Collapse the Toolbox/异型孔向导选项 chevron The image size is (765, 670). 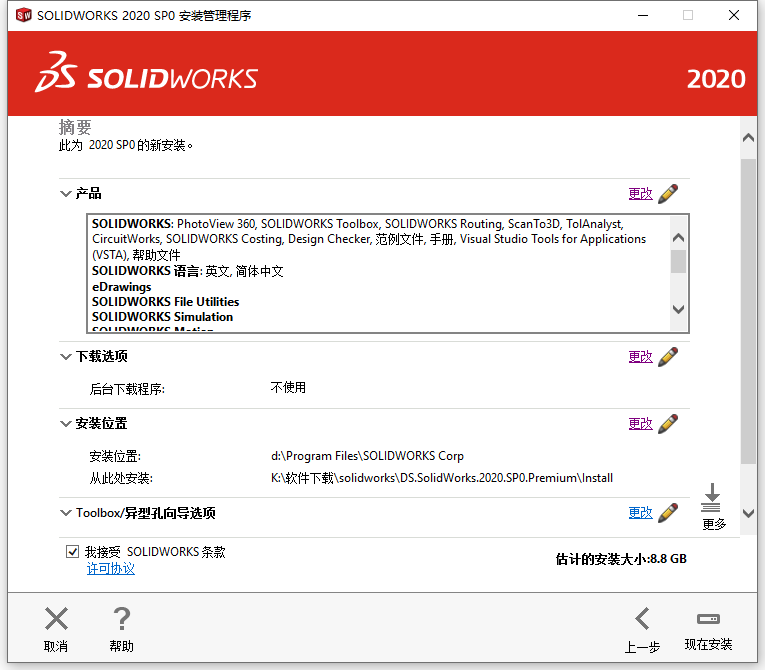click(x=65, y=513)
